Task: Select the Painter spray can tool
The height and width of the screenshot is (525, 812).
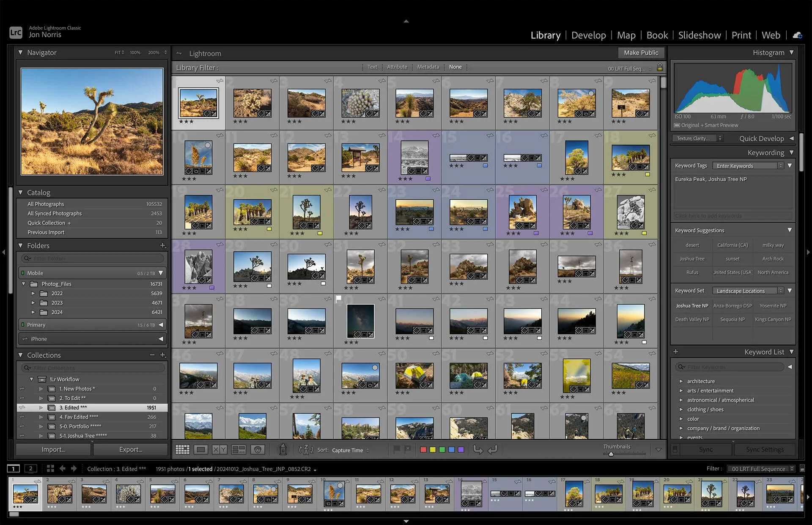Action: click(283, 449)
